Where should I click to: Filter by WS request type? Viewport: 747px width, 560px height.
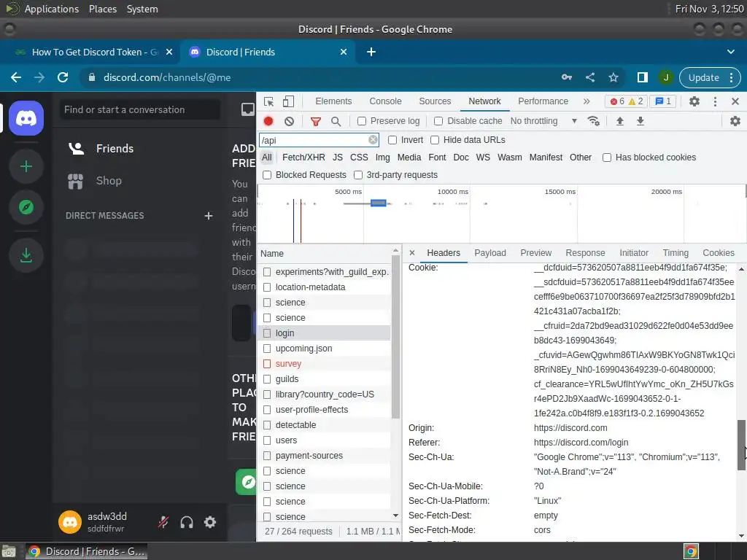click(x=483, y=157)
